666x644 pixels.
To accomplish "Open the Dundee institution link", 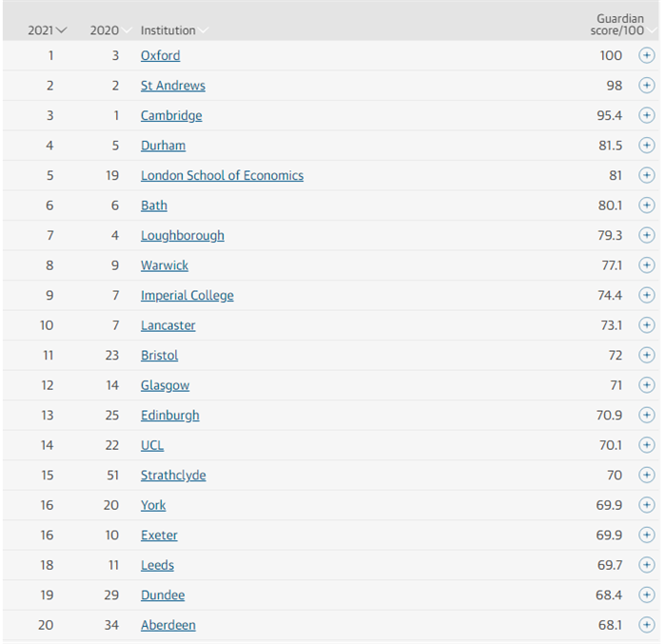I will click(x=163, y=595).
